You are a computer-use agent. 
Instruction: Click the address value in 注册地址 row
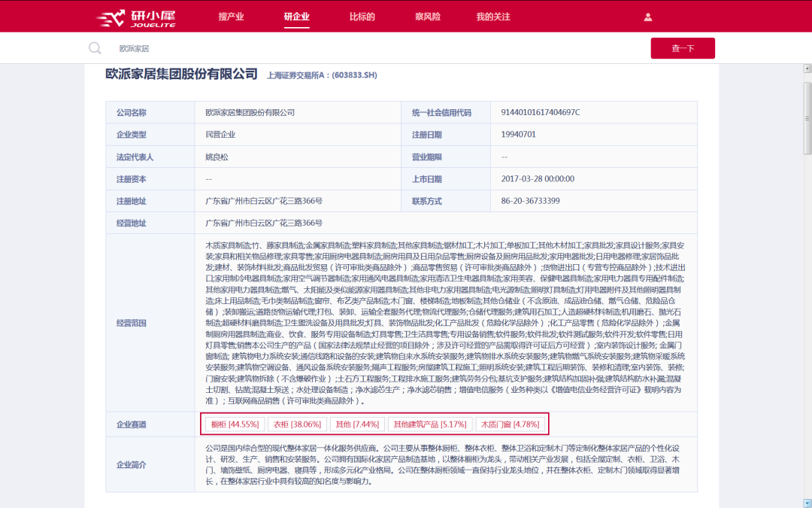[x=264, y=201]
